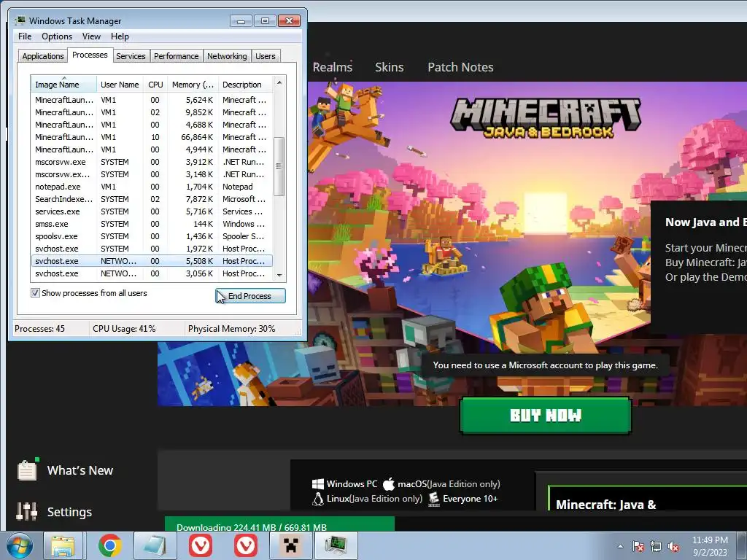747x560 pixels.
Task: Click the green BUY NOW button
Action: pos(546,415)
